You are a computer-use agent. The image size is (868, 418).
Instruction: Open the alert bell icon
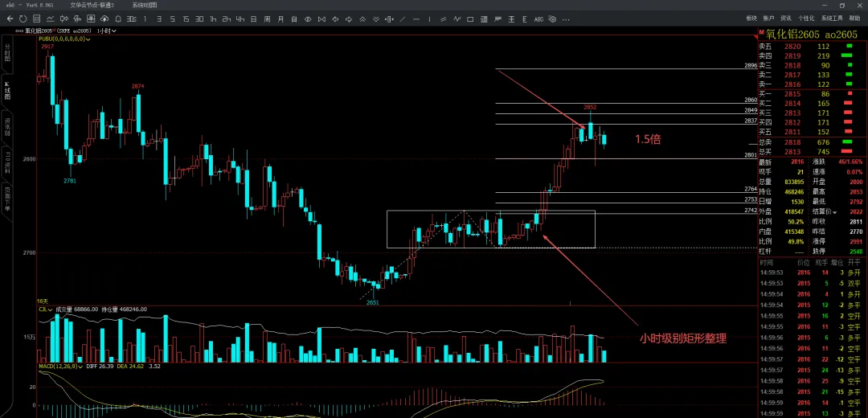[x=118, y=18]
